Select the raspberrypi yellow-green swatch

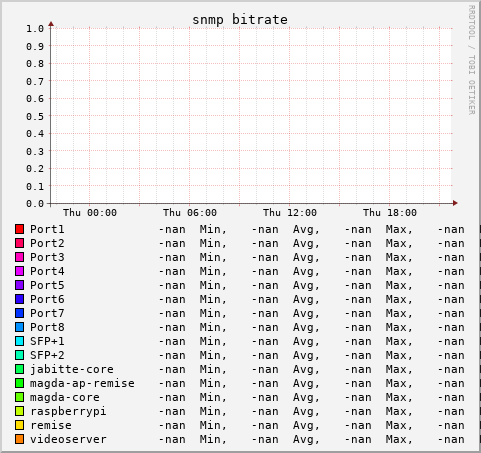coord(19,411)
